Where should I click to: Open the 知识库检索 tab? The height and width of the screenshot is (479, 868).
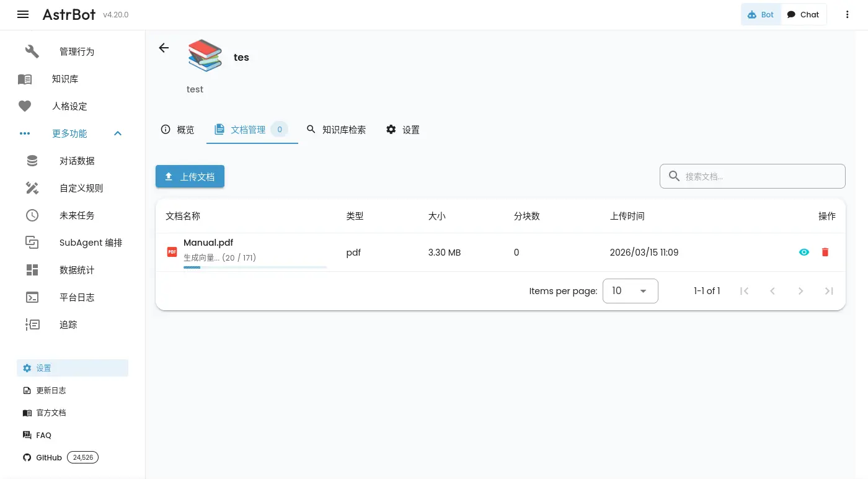click(337, 130)
